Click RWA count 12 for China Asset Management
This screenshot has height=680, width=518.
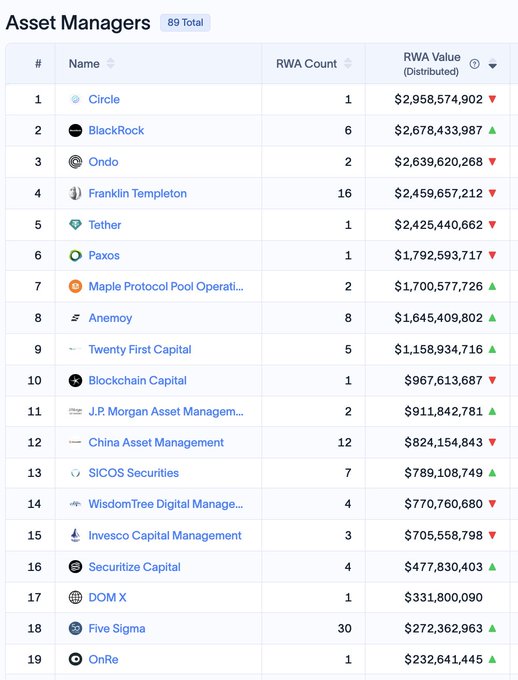click(345, 442)
